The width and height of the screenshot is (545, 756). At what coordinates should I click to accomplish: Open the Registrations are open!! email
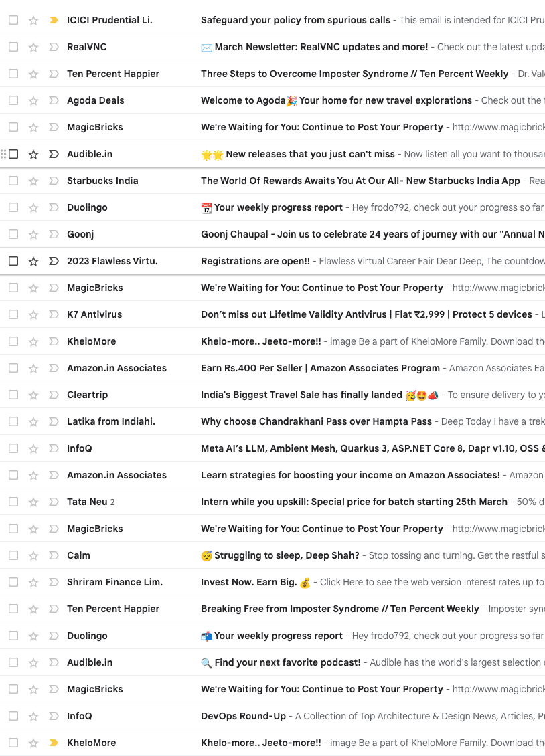point(256,261)
